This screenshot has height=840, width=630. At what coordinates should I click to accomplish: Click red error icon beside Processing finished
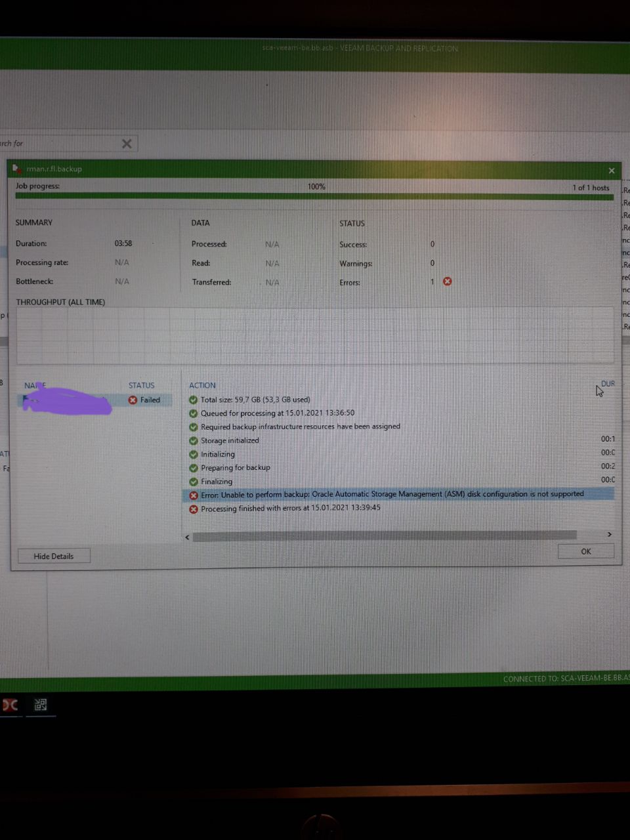[193, 509]
